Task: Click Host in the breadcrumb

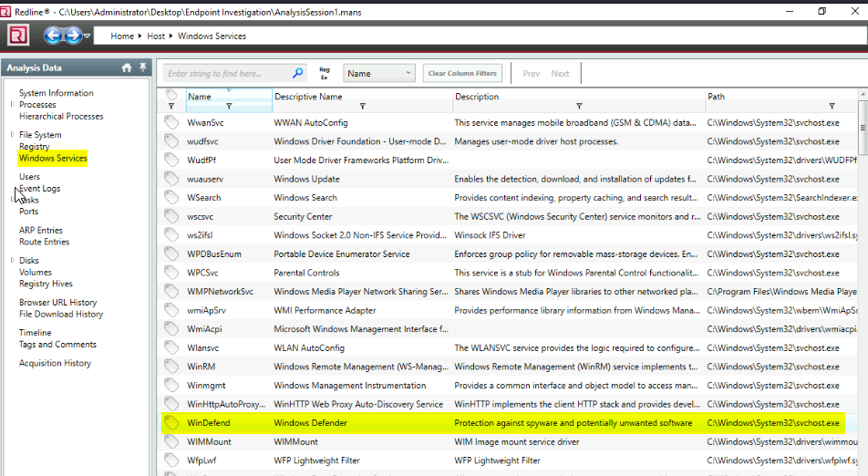Action: [156, 36]
